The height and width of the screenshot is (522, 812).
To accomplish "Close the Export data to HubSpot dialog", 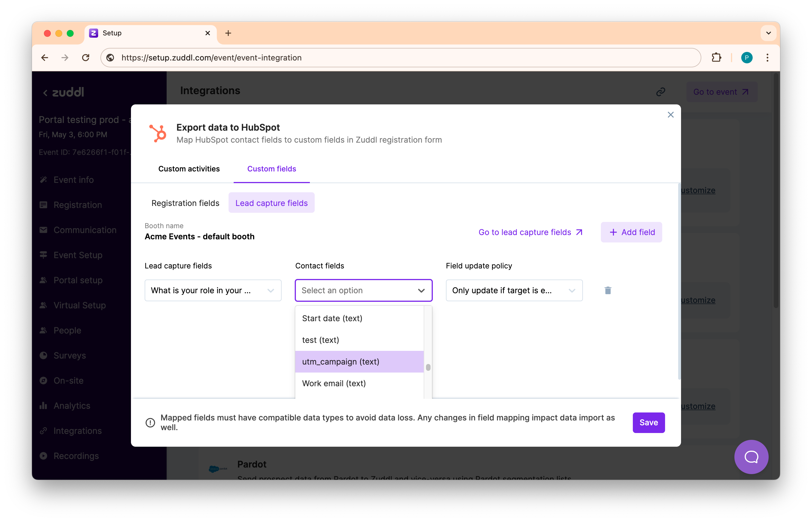I will click(x=670, y=115).
